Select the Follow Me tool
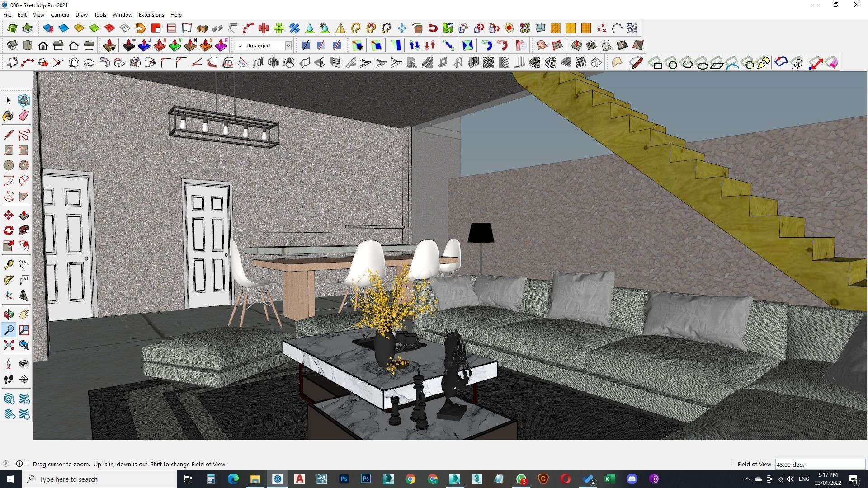Image resolution: width=868 pixels, height=488 pixels. [24, 231]
